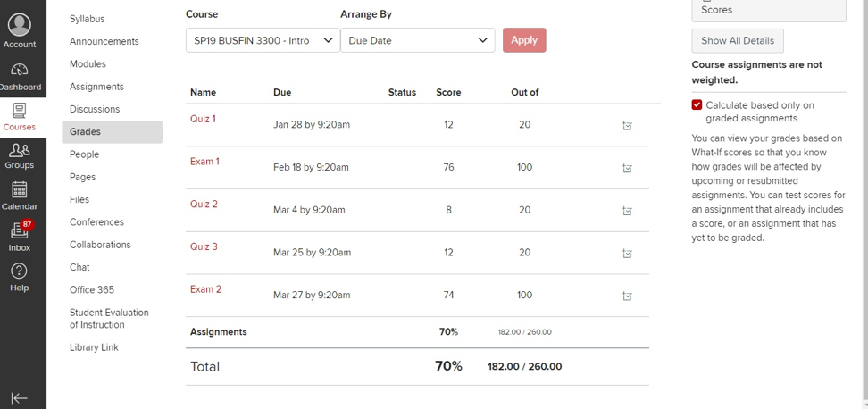The image size is (868, 409).
Task: Click the rubric icon for Quiz 2 row
Action: [627, 211]
